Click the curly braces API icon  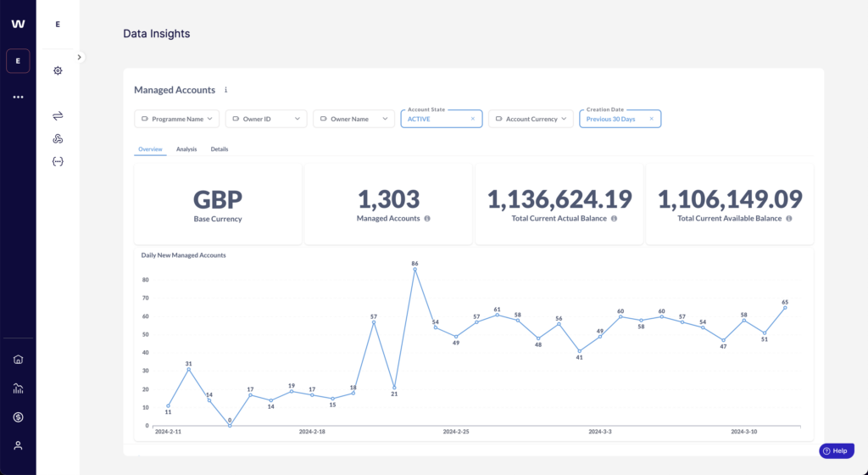click(58, 161)
